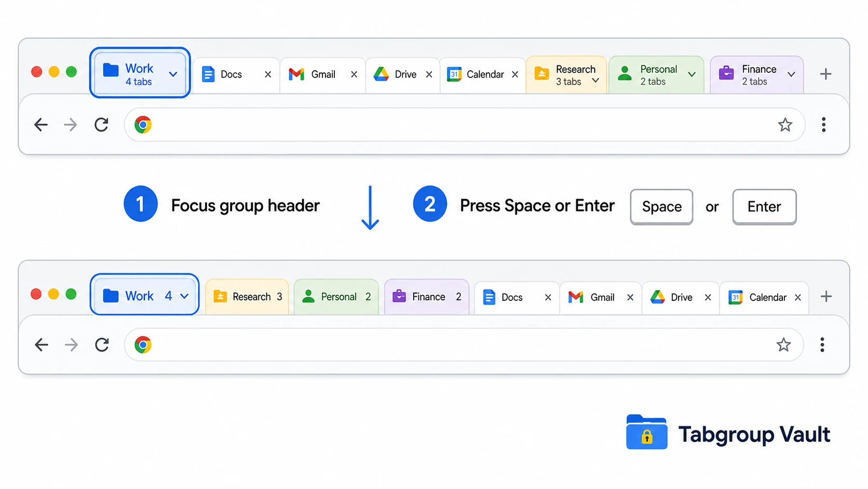Click the Enter key button
This screenshot has height=489, width=868.
764,207
